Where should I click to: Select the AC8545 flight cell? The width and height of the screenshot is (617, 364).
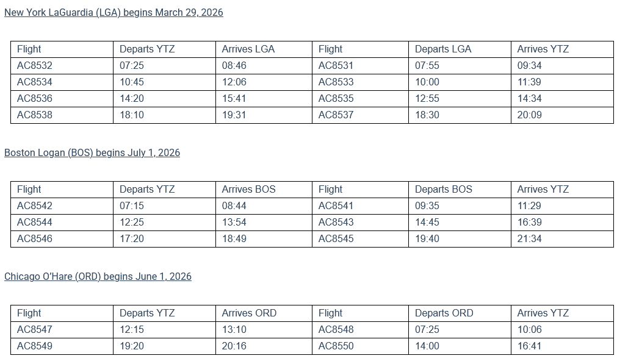[336, 238]
